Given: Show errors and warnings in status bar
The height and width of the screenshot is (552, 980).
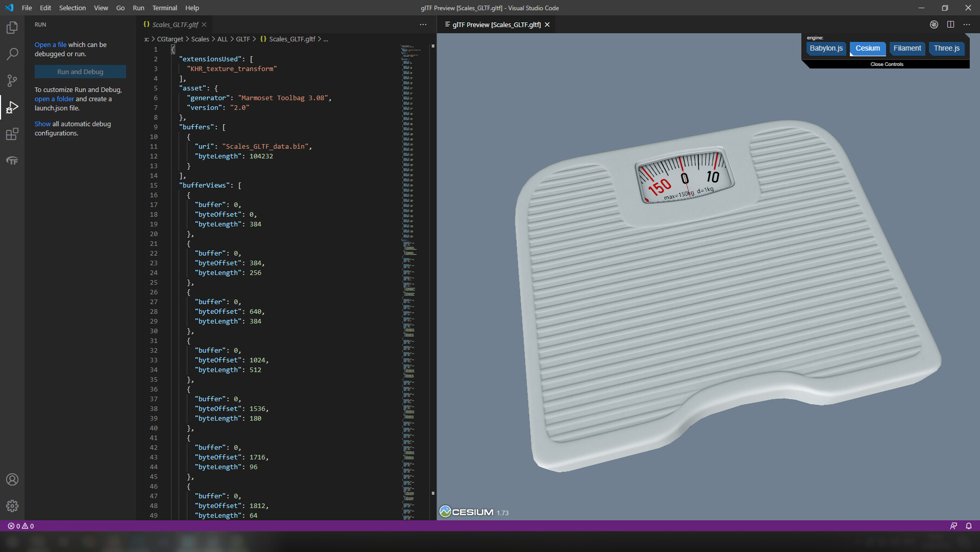Looking at the screenshot, I should coord(21,526).
